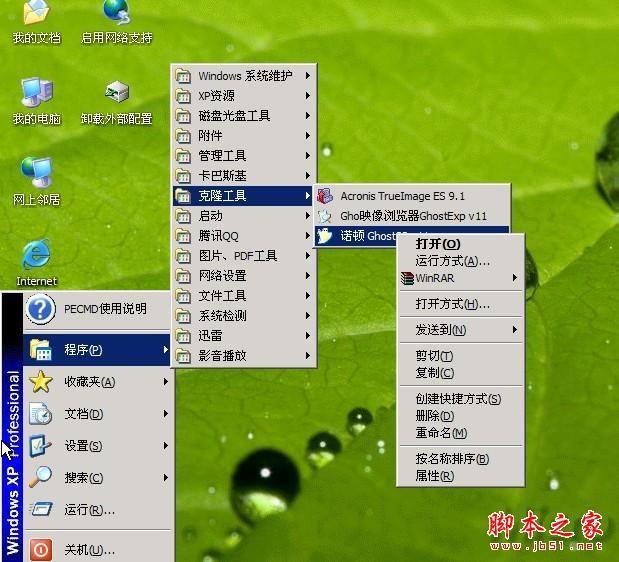Screen dimensions: 619x562
Task: Click the Windows 系统维护 folder icon
Action: (x=183, y=76)
